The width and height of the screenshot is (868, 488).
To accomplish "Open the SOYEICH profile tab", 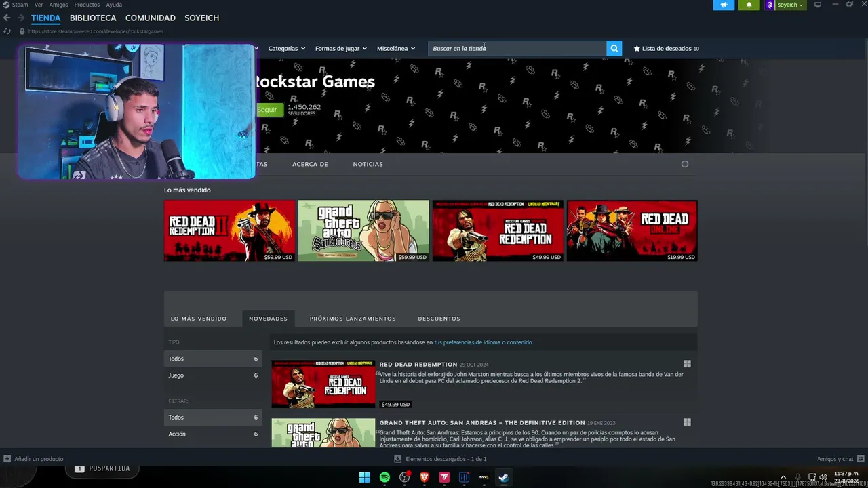I will (x=201, y=18).
